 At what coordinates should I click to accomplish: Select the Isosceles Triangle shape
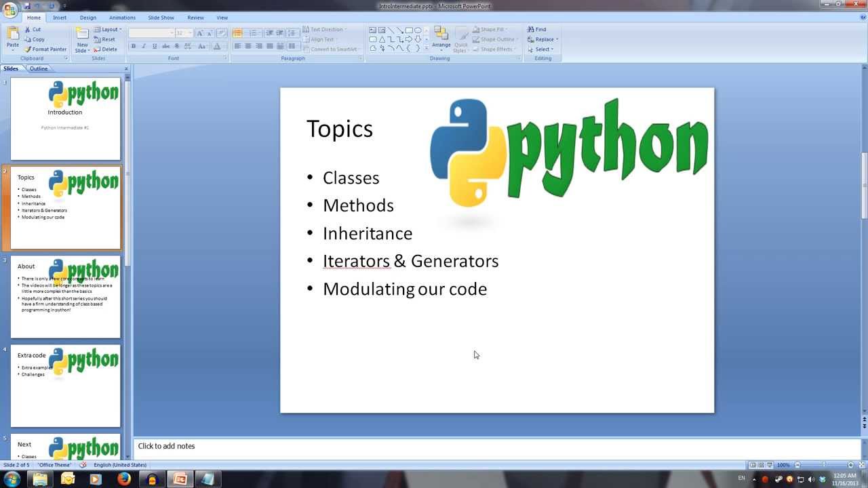coord(382,39)
